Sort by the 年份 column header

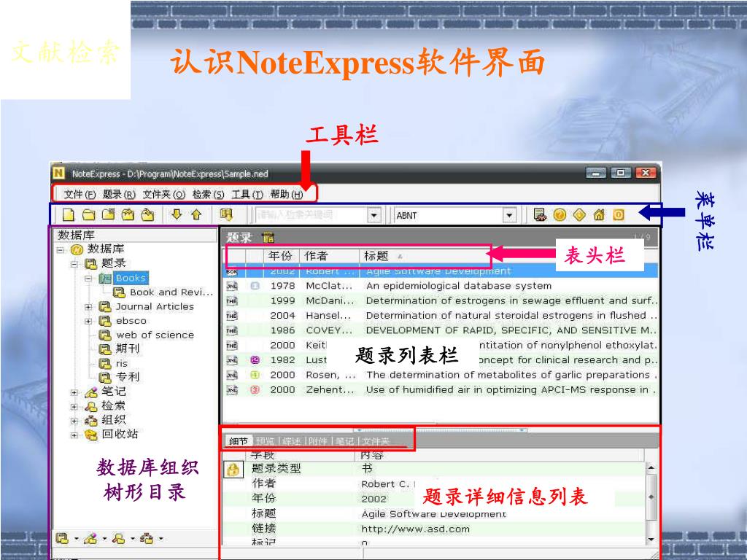281,256
